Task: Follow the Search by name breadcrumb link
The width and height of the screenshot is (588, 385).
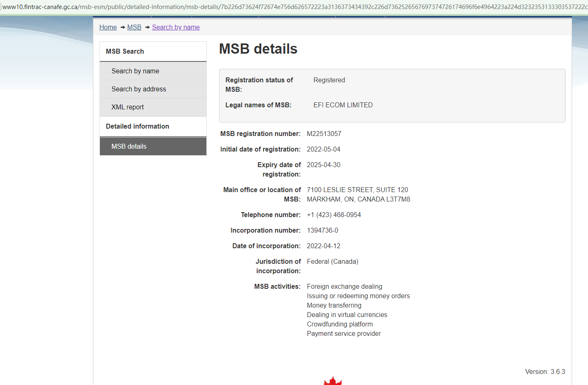Action: pos(176,27)
